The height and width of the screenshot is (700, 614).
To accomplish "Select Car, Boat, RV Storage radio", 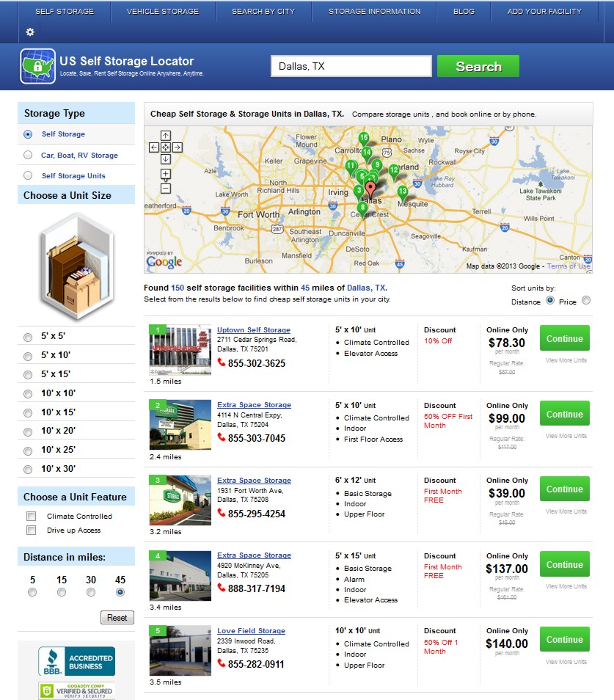I will [x=28, y=155].
